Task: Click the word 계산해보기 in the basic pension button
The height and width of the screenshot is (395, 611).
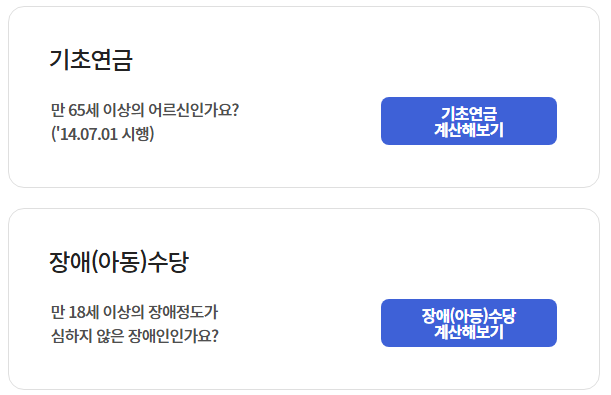Action: coord(469,130)
